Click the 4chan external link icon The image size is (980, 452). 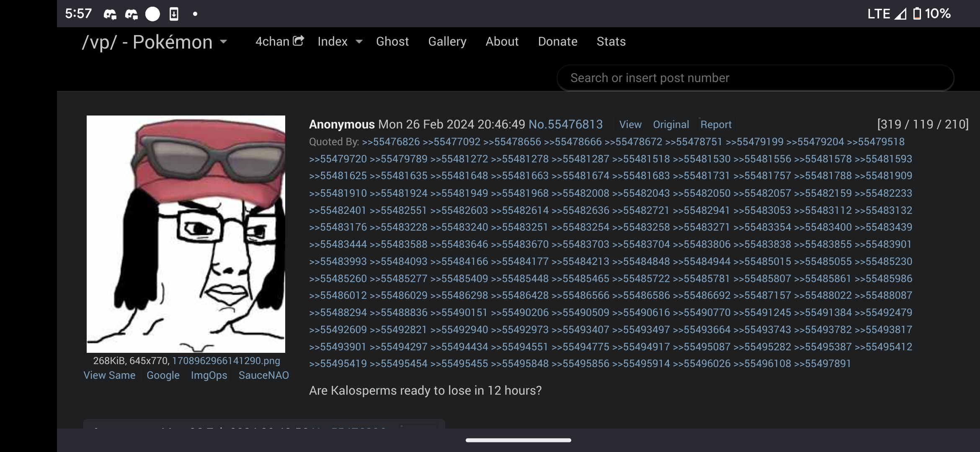298,41
